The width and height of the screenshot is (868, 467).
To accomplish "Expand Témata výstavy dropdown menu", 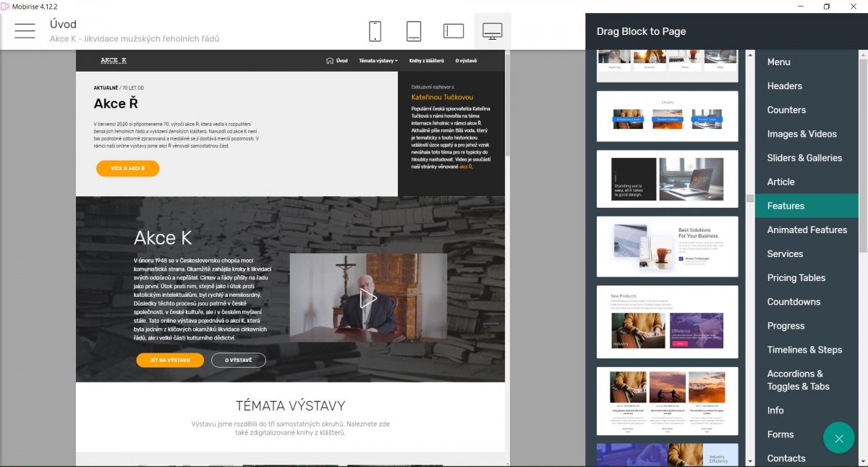I will [x=378, y=61].
